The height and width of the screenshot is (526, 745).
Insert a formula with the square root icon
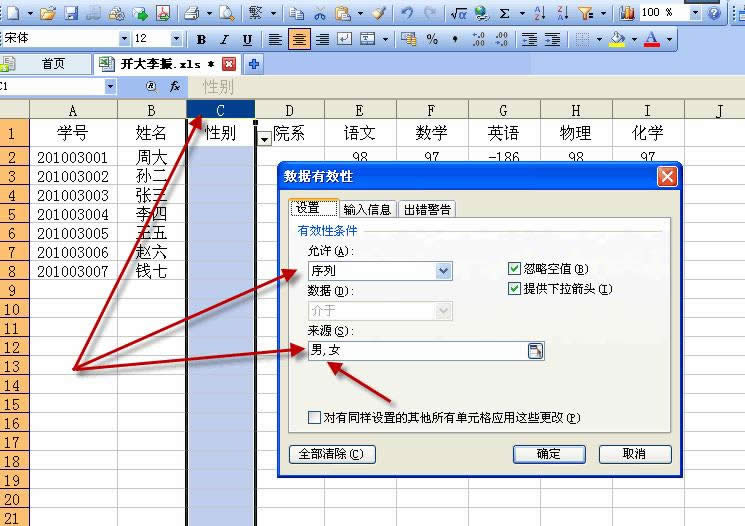tap(458, 13)
